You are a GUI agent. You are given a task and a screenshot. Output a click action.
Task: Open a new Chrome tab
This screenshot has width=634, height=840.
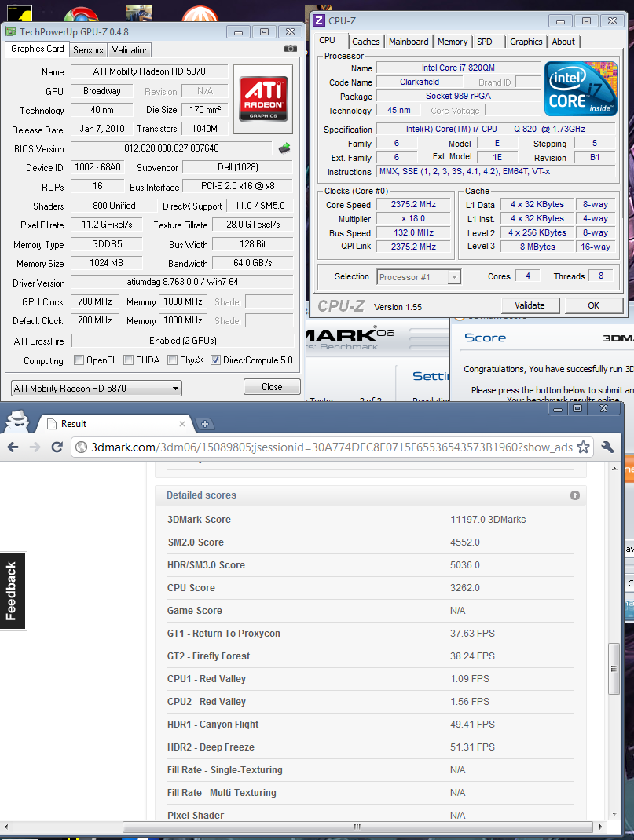[x=204, y=424]
